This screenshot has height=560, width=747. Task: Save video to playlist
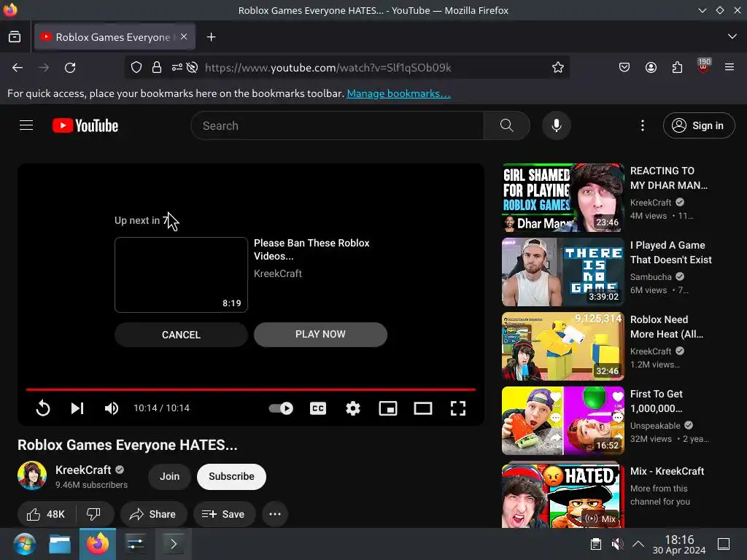(x=224, y=514)
